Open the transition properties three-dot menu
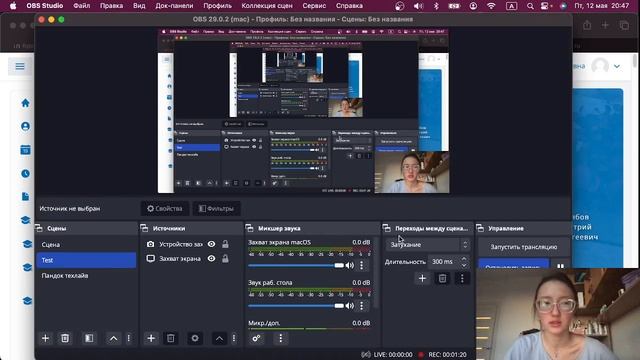Screen dimensions: 640x360 462,278
